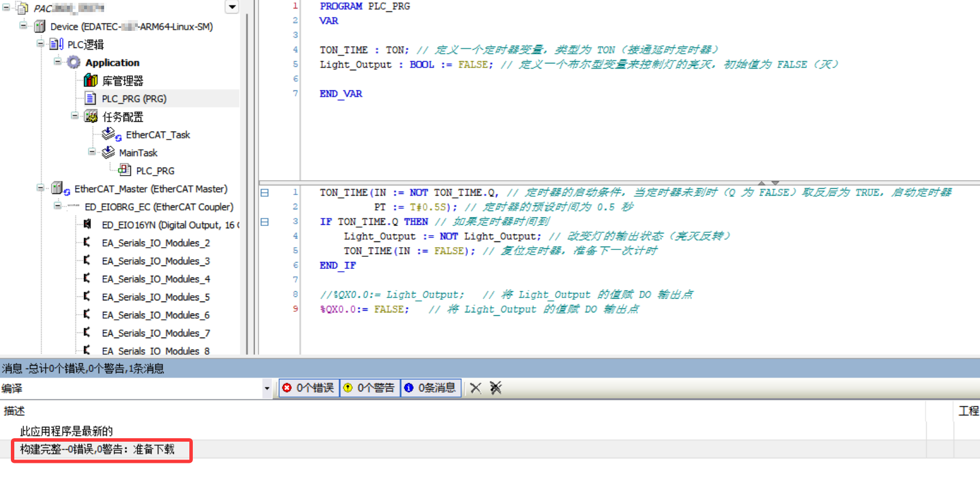Click the MainTask icon in tree
The height and width of the screenshot is (484, 980).
tap(108, 153)
